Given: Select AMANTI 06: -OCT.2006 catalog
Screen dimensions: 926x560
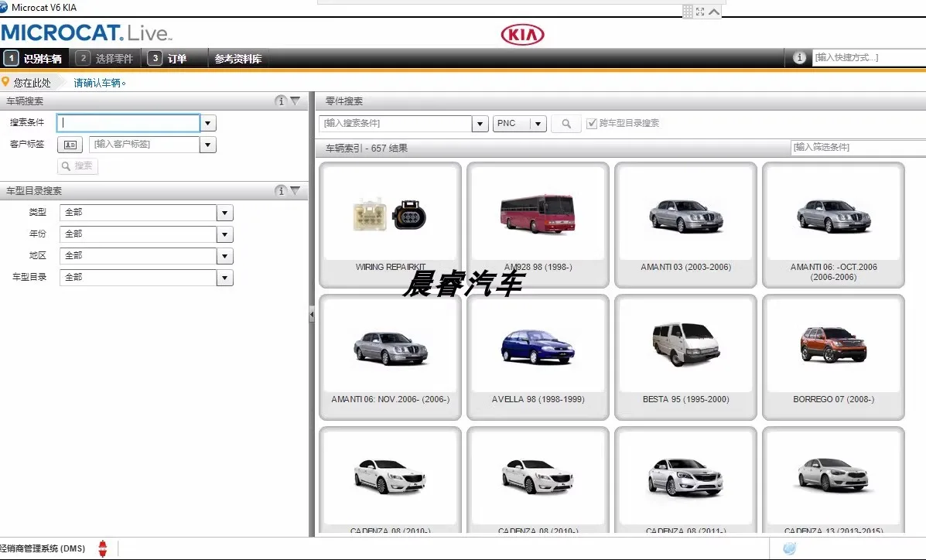Looking at the screenshot, I should [833, 225].
